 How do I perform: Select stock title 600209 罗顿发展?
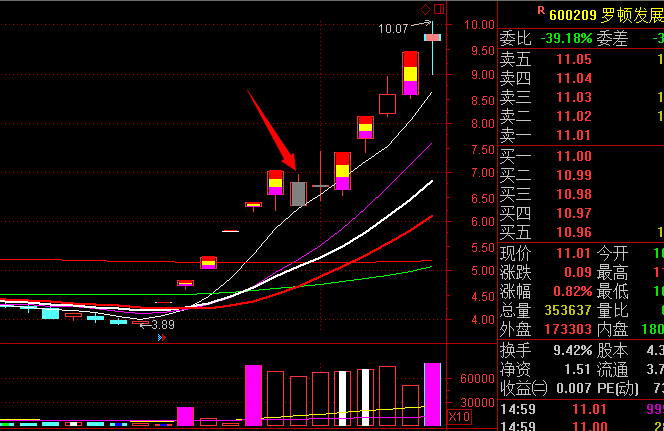[606, 16]
